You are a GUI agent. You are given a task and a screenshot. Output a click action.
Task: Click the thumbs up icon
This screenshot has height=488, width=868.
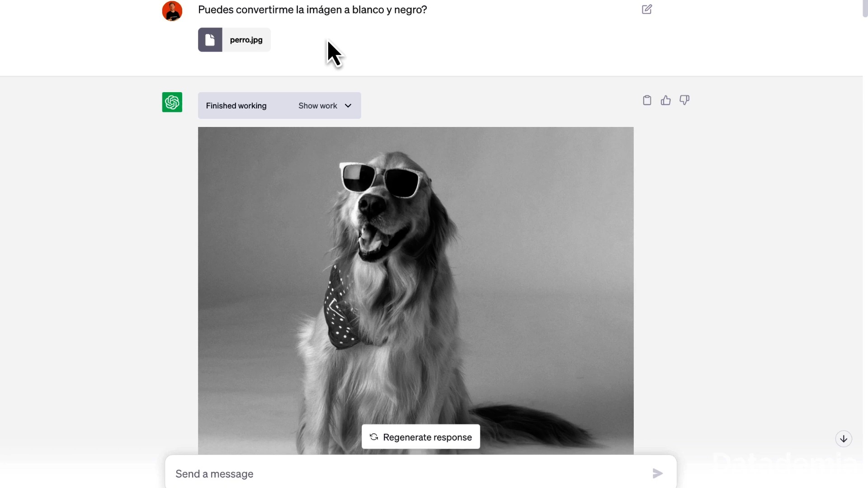point(665,100)
